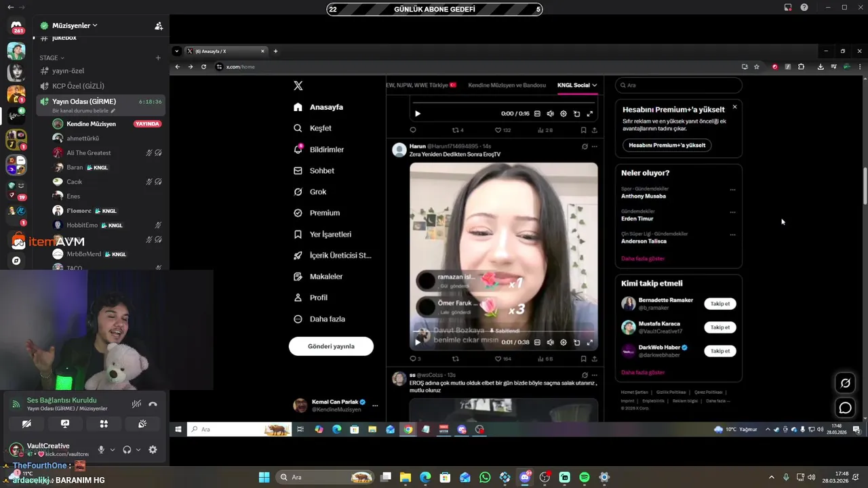Open Discord activities launcher
The width and height of the screenshot is (868, 488).
(104, 424)
